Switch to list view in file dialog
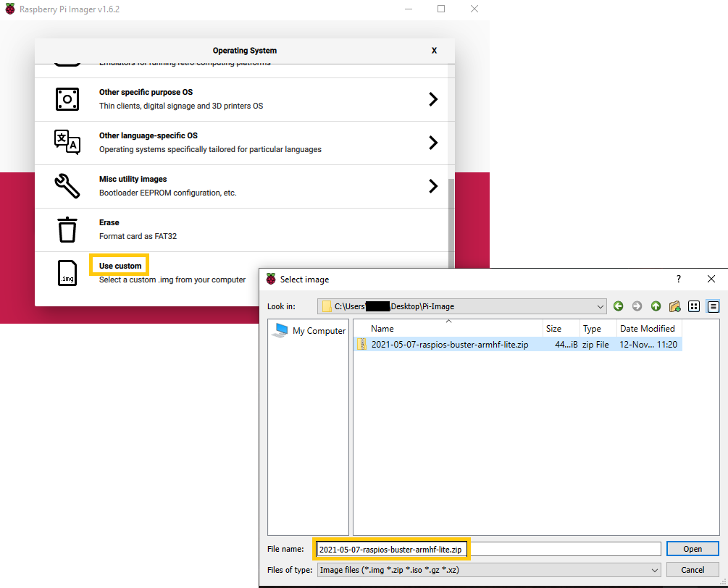728x588 pixels. click(694, 306)
